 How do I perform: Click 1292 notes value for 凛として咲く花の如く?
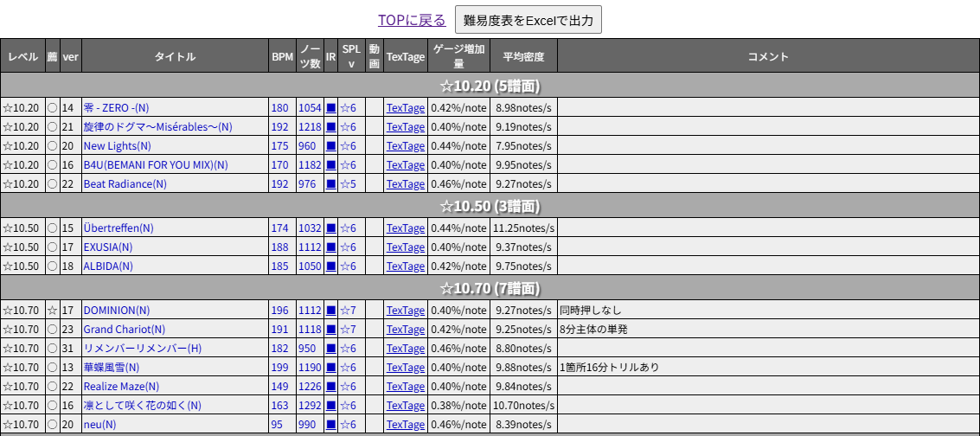[x=310, y=406]
